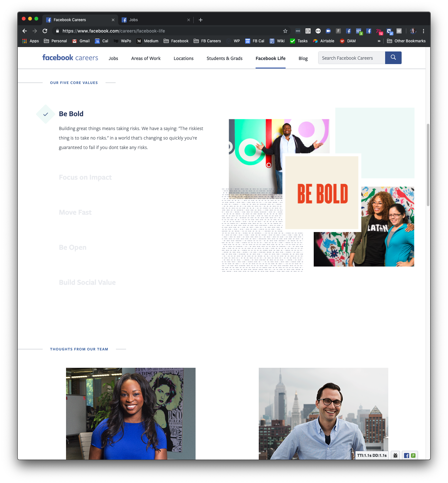
Task: Click the pink extension with badge 12
Action: coord(379,32)
